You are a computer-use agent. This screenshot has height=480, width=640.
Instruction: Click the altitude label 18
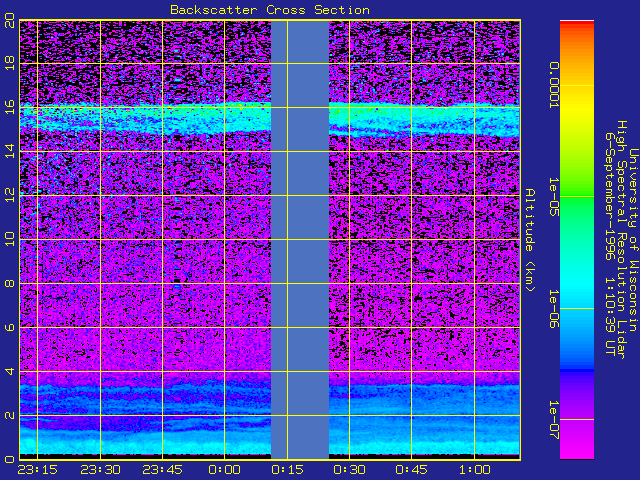coord(10,63)
